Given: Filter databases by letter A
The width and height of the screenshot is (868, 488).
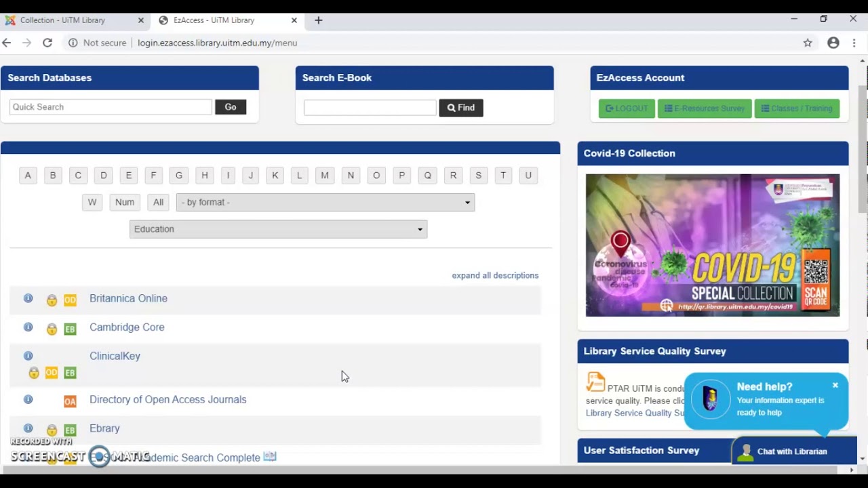Looking at the screenshot, I should click(x=28, y=176).
